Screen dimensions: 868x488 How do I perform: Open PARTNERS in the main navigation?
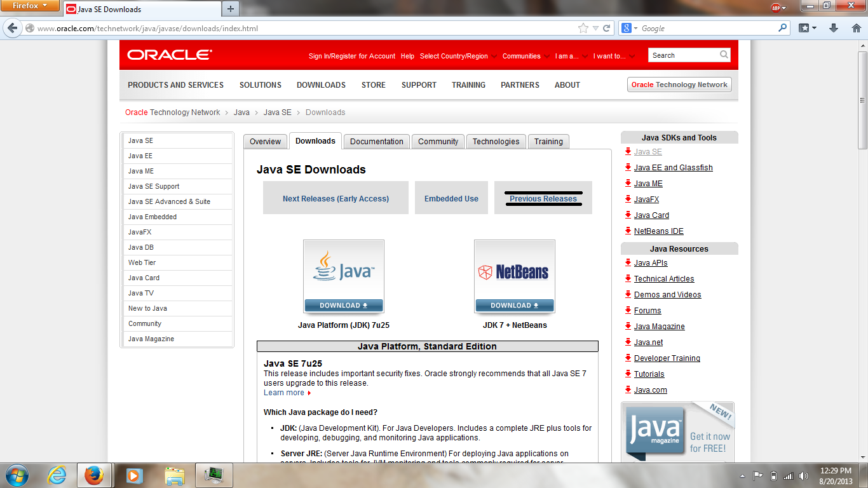tap(520, 85)
